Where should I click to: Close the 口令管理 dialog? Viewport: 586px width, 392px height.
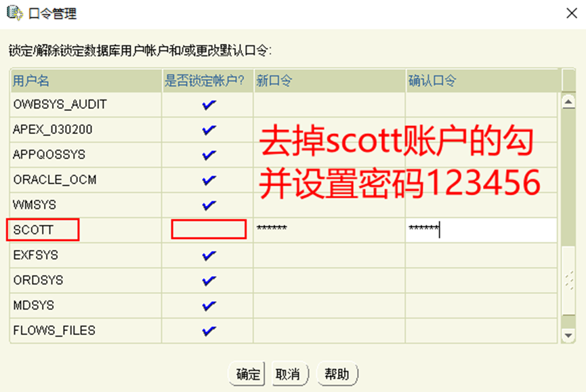571,14
